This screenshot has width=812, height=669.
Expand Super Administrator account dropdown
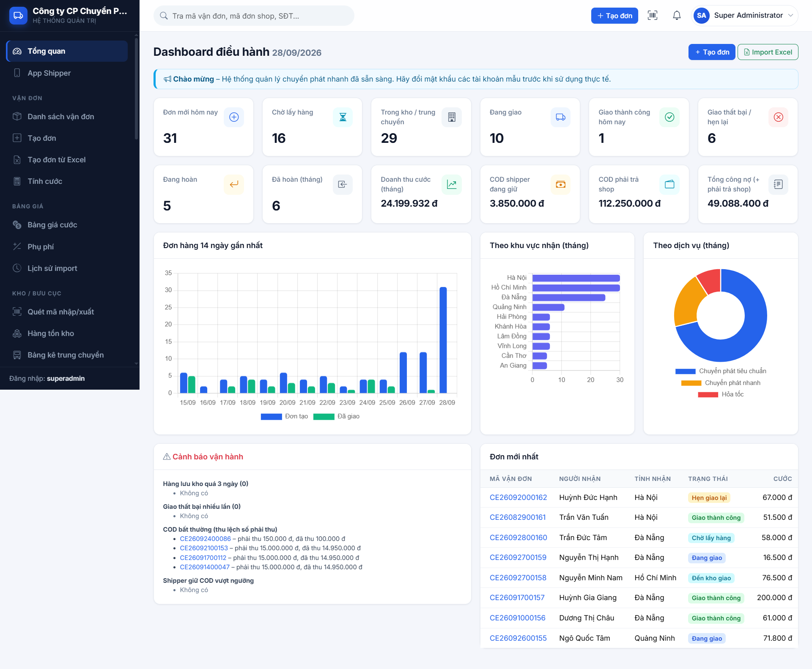point(745,16)
